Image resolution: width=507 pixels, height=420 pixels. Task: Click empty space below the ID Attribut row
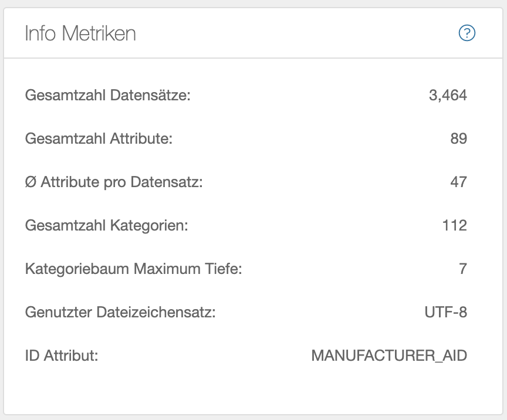click(x=253, y=387)
